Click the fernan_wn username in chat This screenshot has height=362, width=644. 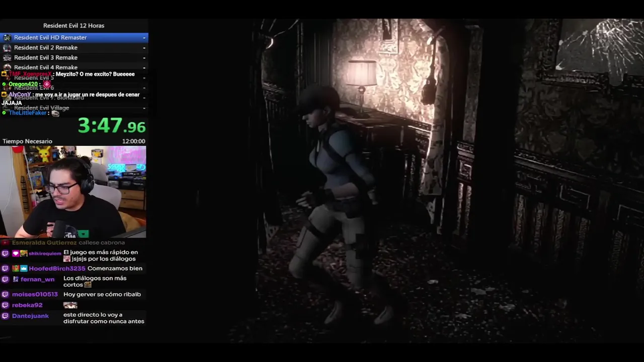pyautogui.click(x=37, y=280)
